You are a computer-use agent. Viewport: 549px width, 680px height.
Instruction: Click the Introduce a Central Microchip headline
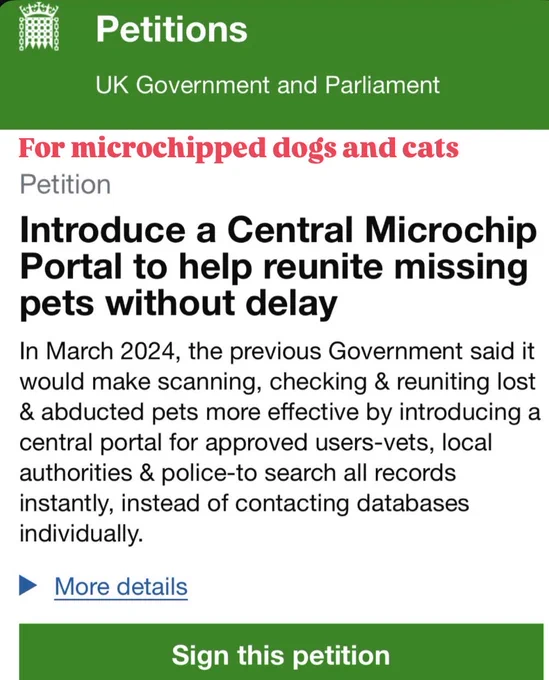(x=278, y=230)
